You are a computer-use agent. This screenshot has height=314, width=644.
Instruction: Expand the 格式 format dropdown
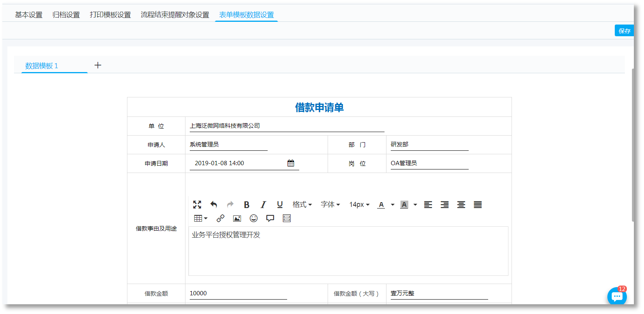302,205
